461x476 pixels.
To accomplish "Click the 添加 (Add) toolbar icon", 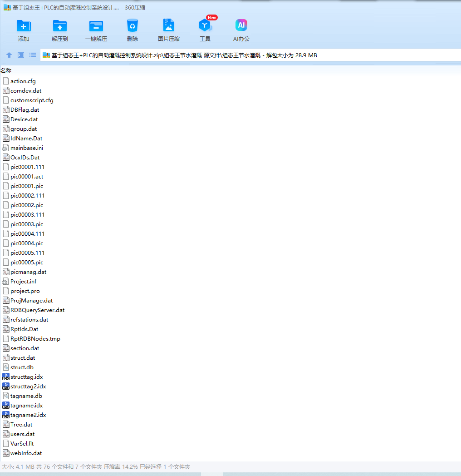I will pyautogui.click(x=23, y=26).
